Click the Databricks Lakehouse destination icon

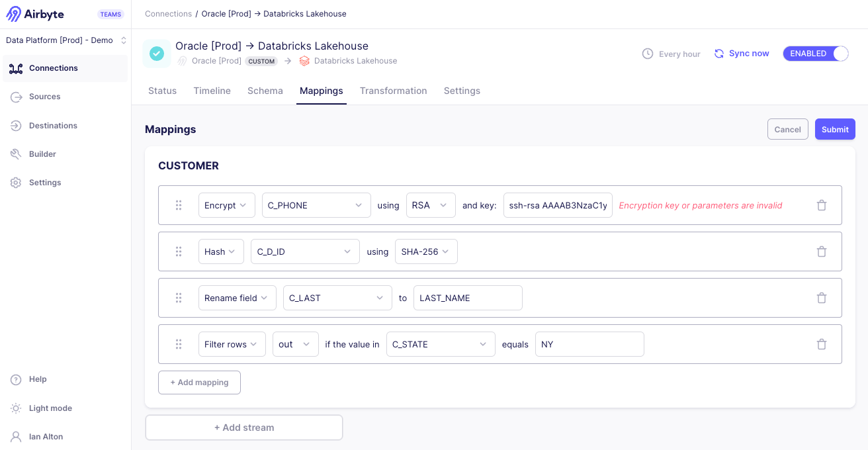304,61
